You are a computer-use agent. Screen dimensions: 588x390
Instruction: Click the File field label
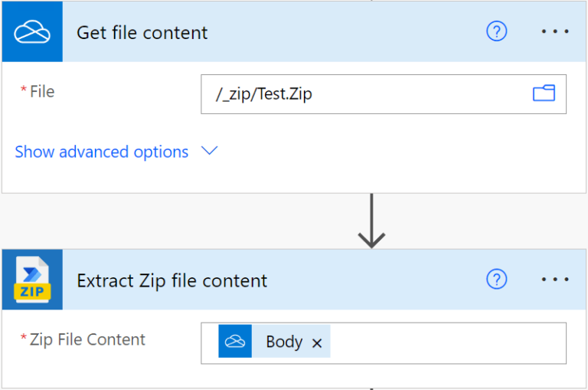point(41,92)
